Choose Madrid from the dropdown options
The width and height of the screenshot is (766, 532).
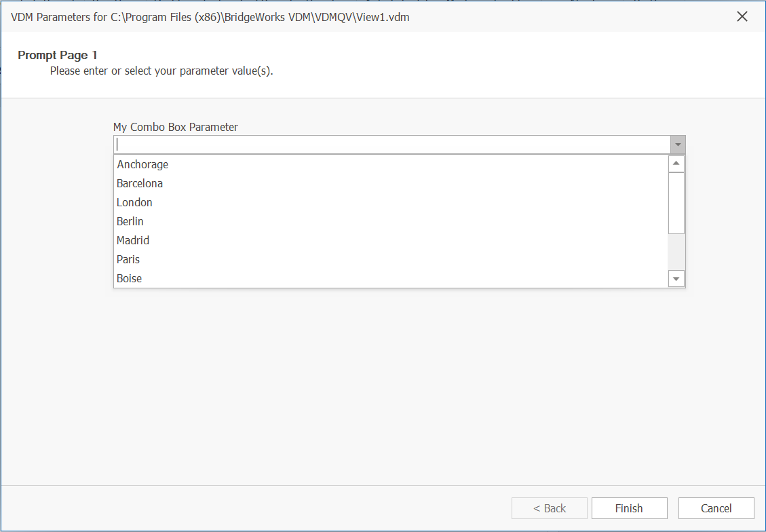(x=391, y=240)
